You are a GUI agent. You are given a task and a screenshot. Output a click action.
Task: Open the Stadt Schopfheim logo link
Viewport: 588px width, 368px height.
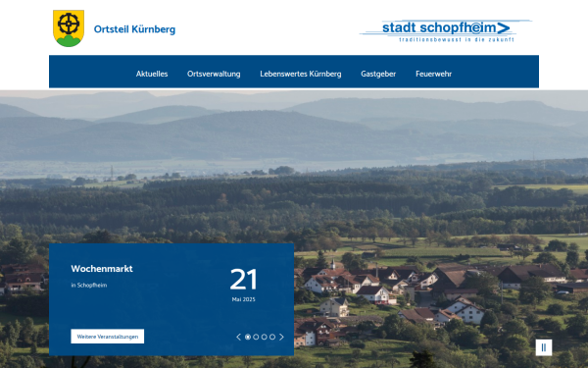click(x=446, y=30)
